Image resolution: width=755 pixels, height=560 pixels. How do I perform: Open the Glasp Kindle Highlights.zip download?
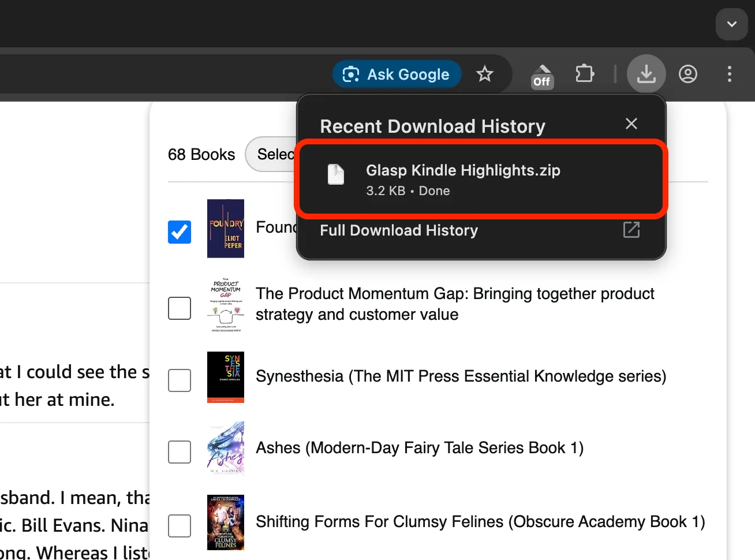click(481, 179)
